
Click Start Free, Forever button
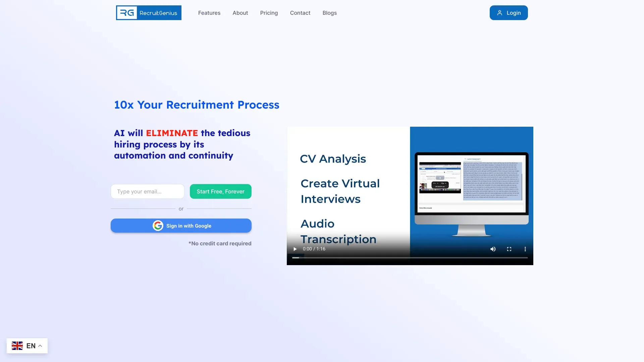[x=221, y=191]
